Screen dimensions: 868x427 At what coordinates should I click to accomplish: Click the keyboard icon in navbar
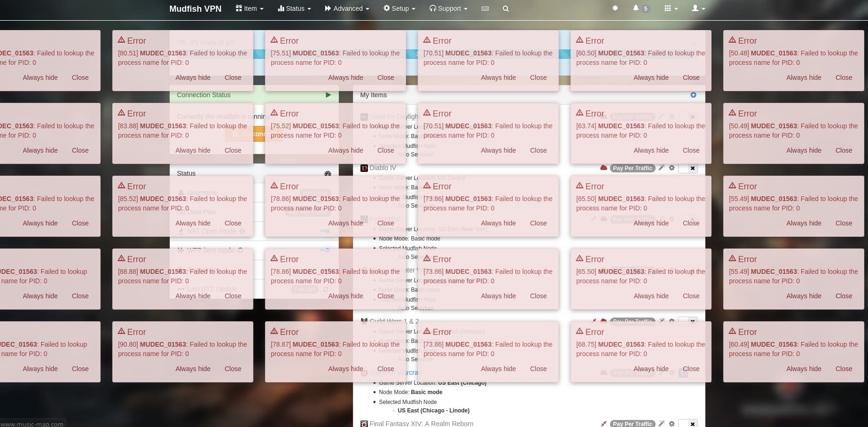485,8
